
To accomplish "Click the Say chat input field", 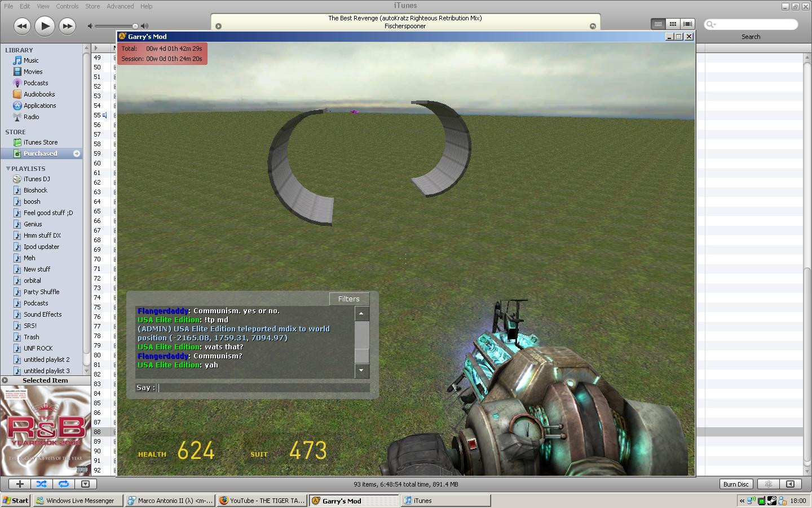I will pos(264,388).
